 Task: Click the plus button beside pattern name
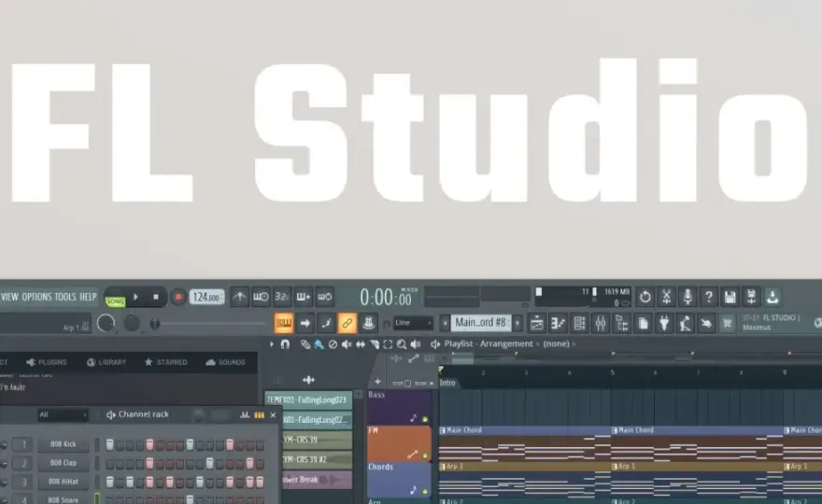pyautogui.click(x=517, y=323)
